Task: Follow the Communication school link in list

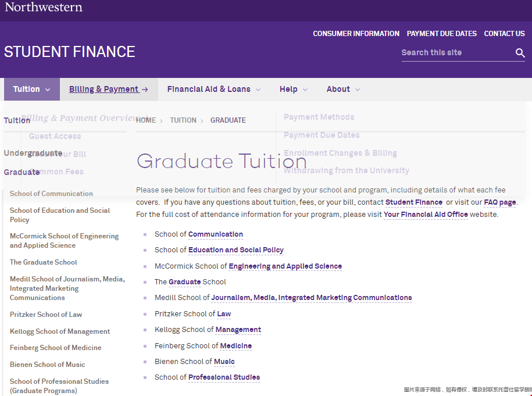Action: pos(216,234)
